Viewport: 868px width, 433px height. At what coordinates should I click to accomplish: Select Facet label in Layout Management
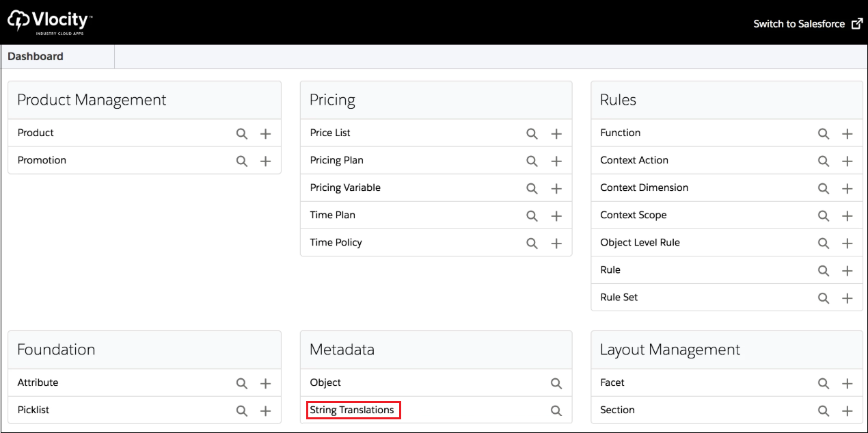[612, 382]
